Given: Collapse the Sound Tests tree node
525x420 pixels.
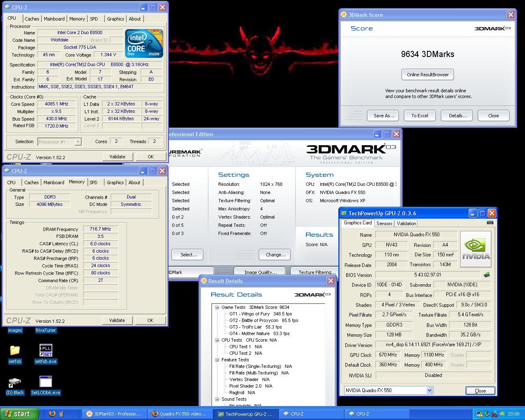Looking at the screenshot, I should [217, 399].
